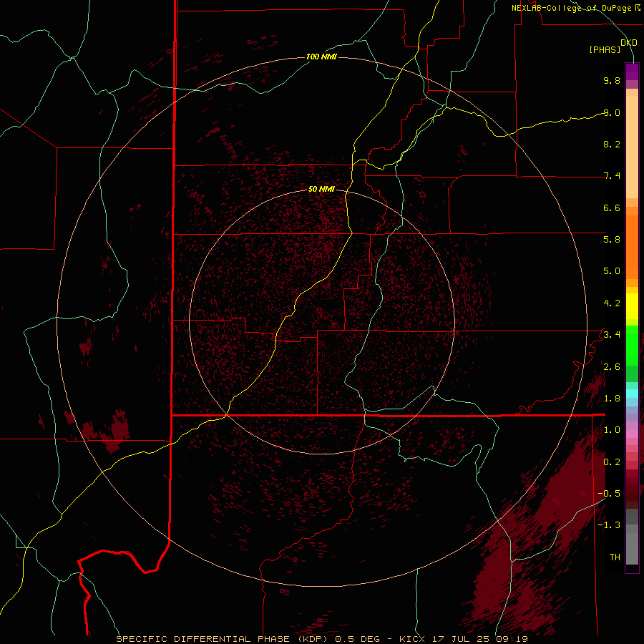644x644 pixels.
Task: Click the 6.6 scale value
Action: coord(612,208)
